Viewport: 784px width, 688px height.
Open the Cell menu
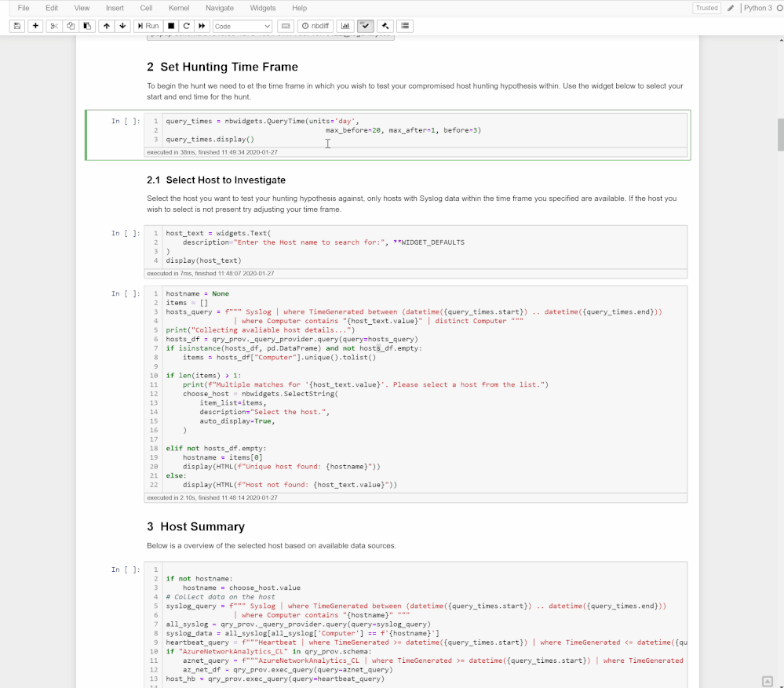pyautogui.click(x=146, y=8)
